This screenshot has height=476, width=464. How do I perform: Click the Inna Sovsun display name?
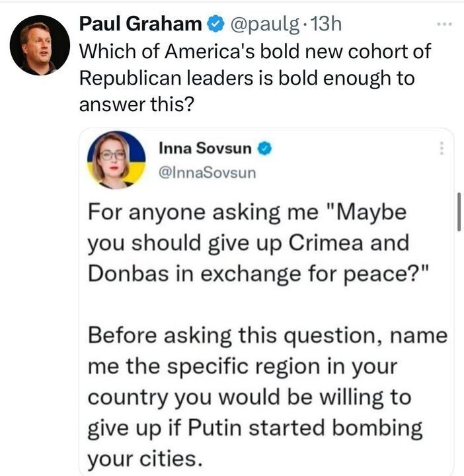point(205,149)
